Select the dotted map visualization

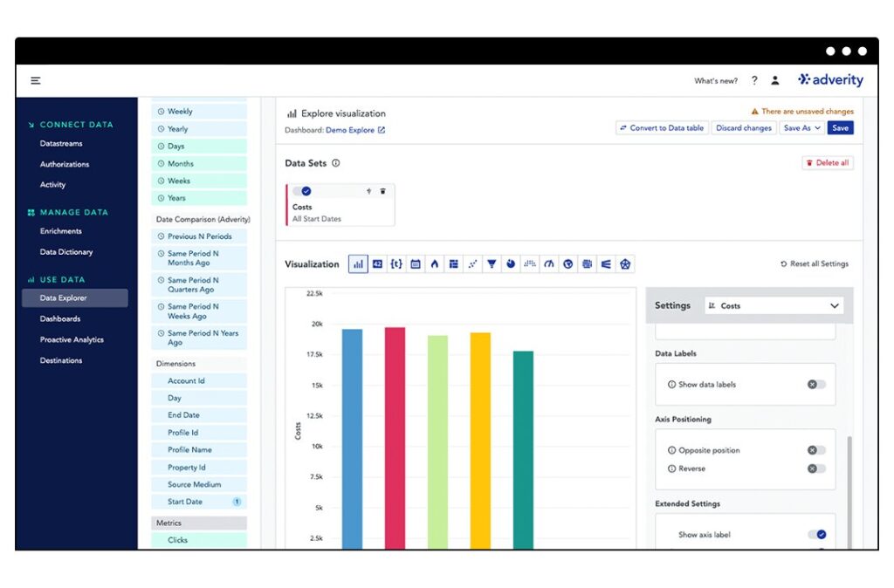(530, 263)
